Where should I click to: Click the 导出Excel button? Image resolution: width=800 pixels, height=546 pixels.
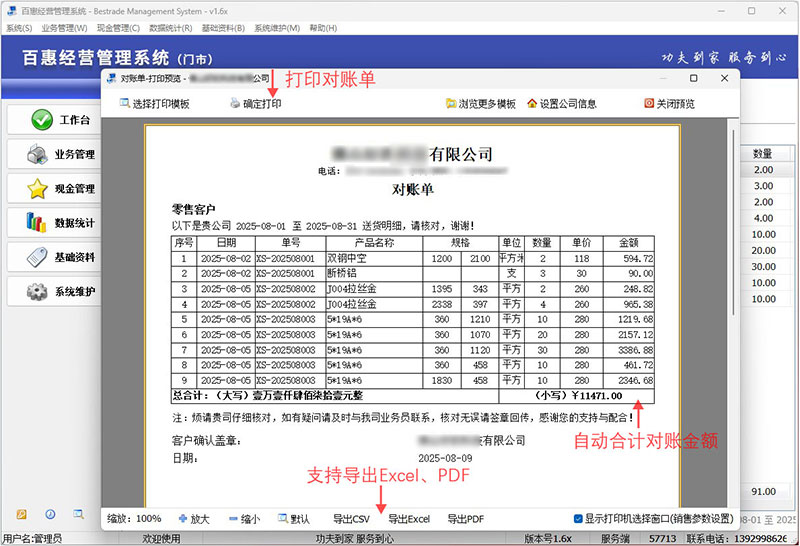(409, 519)
